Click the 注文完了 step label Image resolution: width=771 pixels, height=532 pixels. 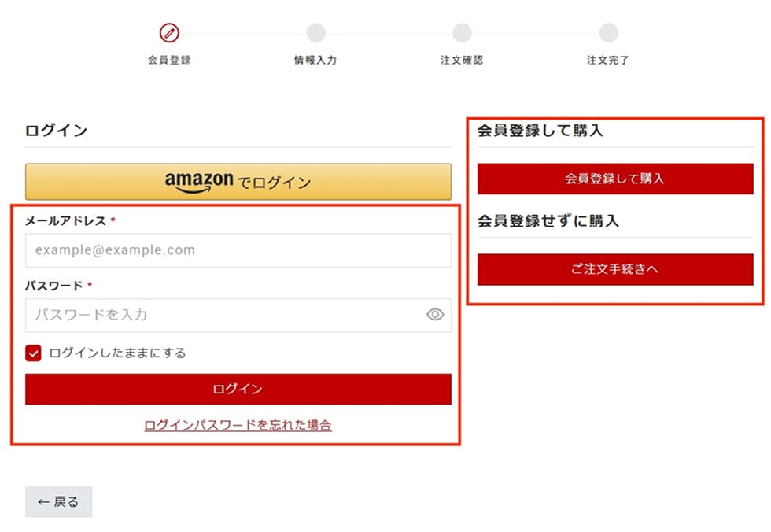point(607,60)
